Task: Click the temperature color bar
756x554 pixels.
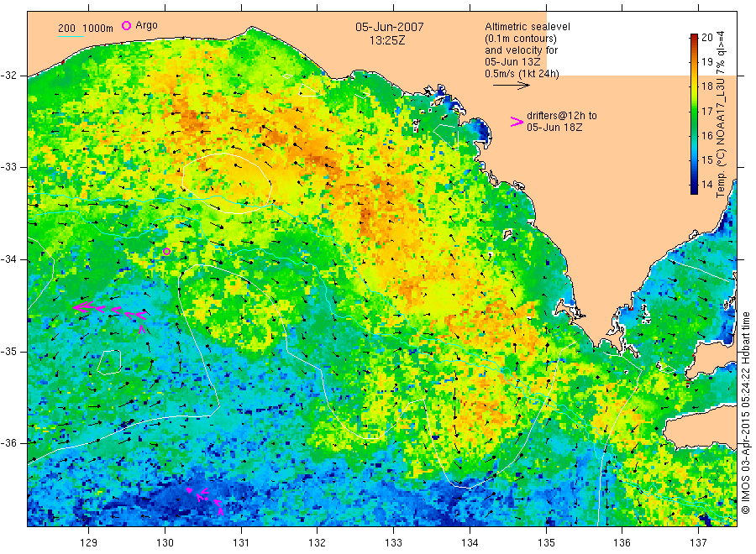Action: tap(694, 113)
